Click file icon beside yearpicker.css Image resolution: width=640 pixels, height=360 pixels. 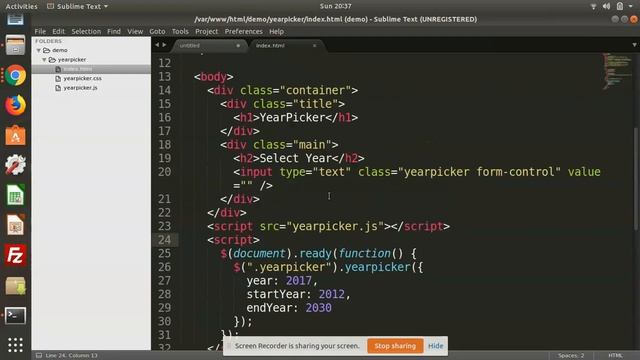(x=58, y=78)
